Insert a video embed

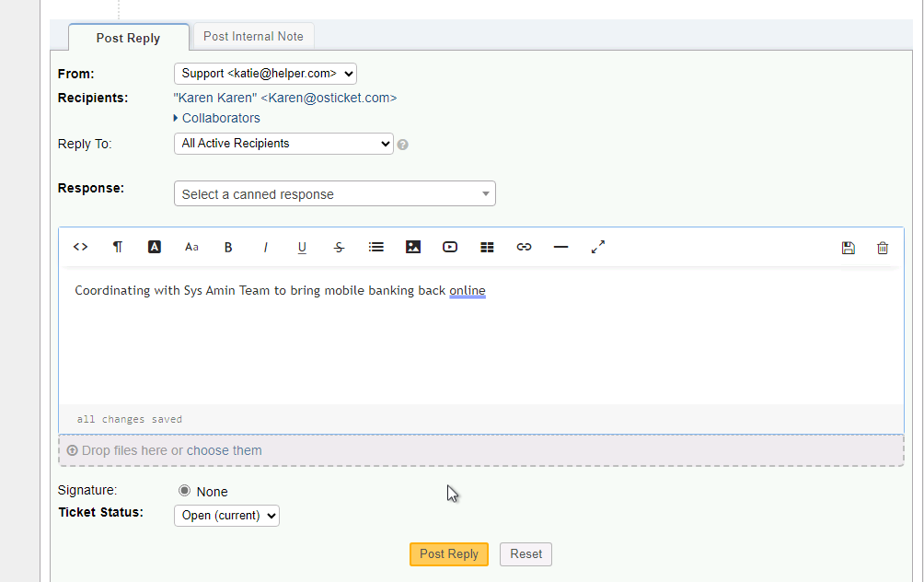click(x=450, y=247)
